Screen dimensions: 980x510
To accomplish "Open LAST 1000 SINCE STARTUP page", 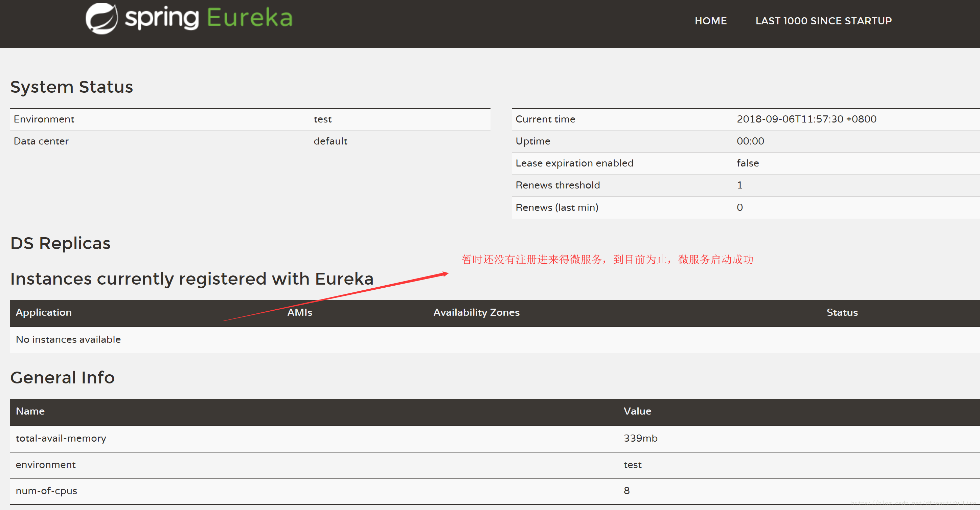I will pos(823,21).
